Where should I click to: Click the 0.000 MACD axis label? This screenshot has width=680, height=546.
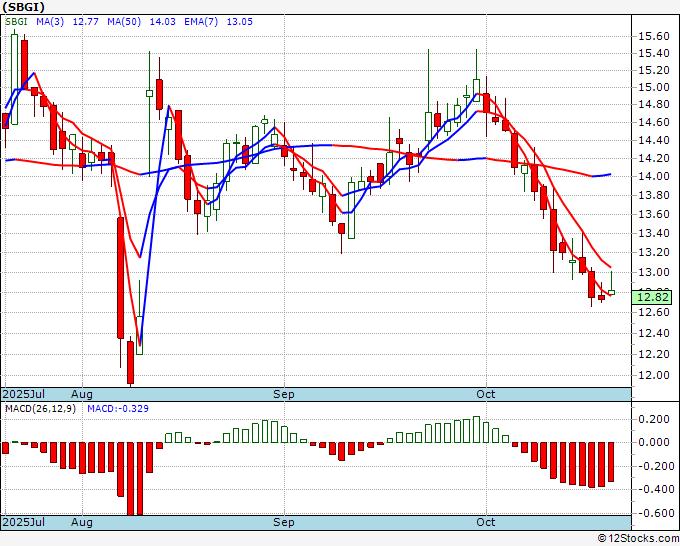click(654, 442)
